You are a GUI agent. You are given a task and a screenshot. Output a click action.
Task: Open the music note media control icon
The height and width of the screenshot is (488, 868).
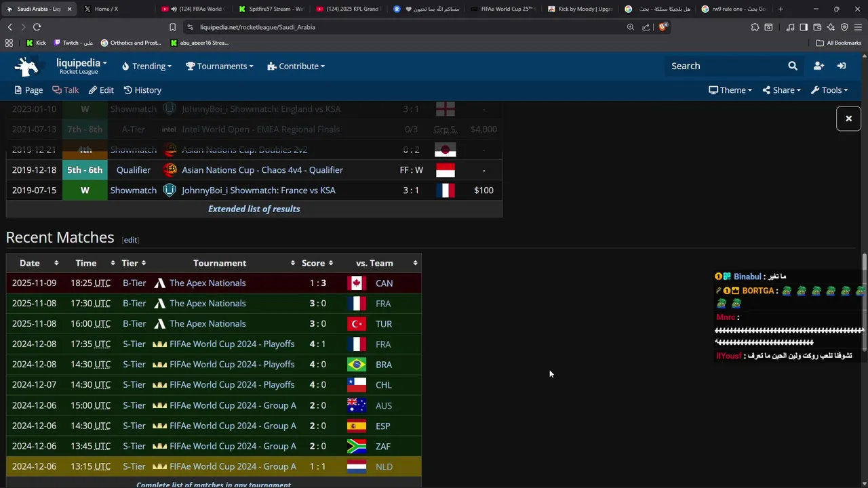point(790,27)
